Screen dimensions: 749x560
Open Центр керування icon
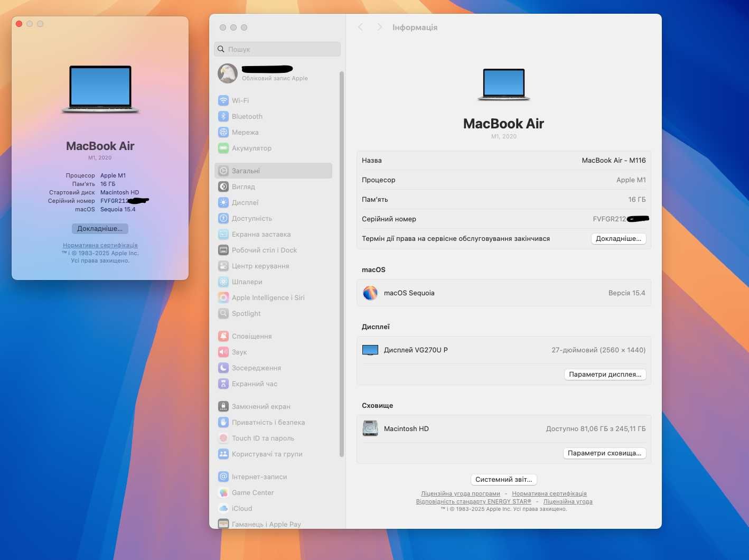[223, 266]
